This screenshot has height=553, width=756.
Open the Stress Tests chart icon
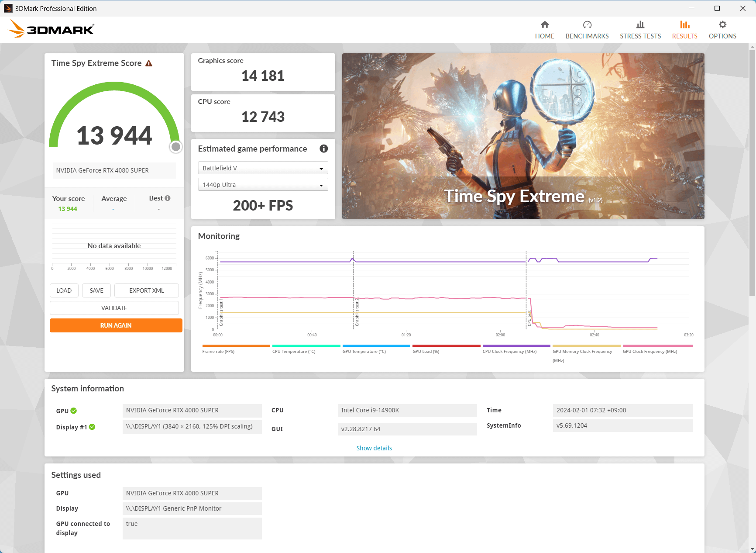coord(640,24)
